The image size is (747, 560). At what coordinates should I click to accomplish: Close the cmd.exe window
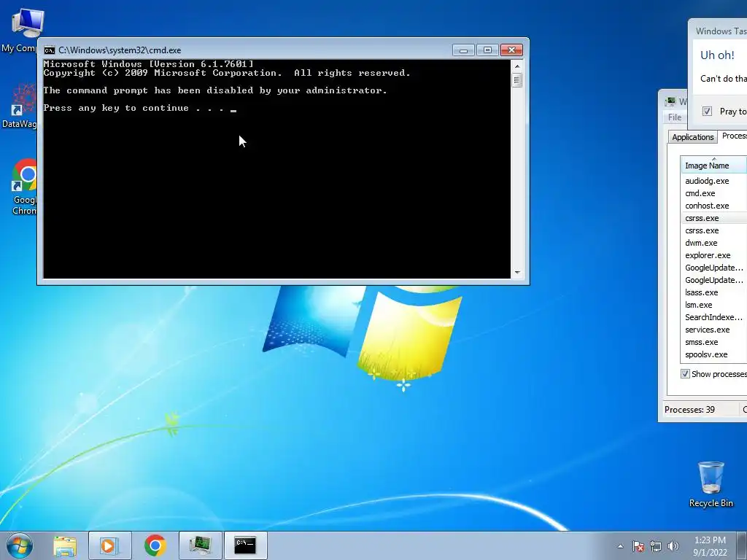point(511,50)
